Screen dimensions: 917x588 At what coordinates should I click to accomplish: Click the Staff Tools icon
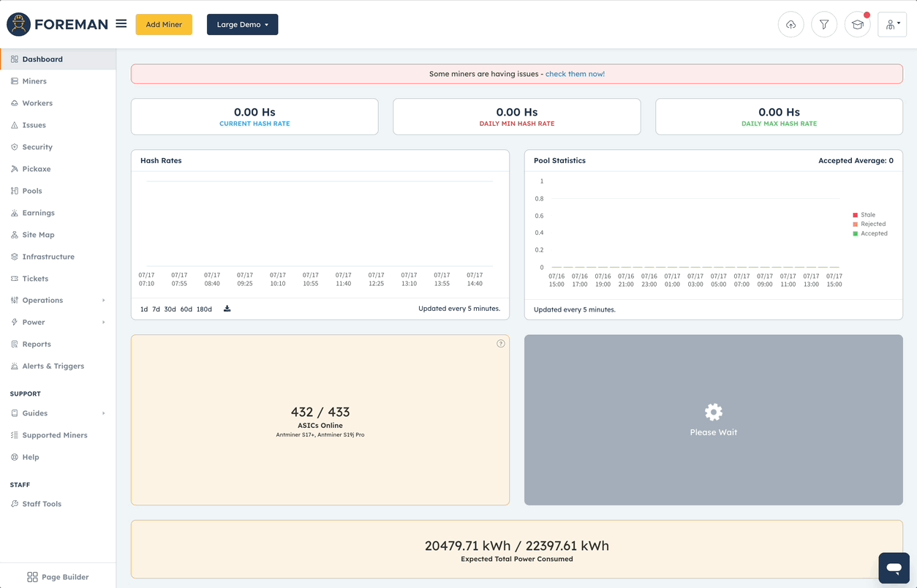pyautogui.click(x=15, y=504)
